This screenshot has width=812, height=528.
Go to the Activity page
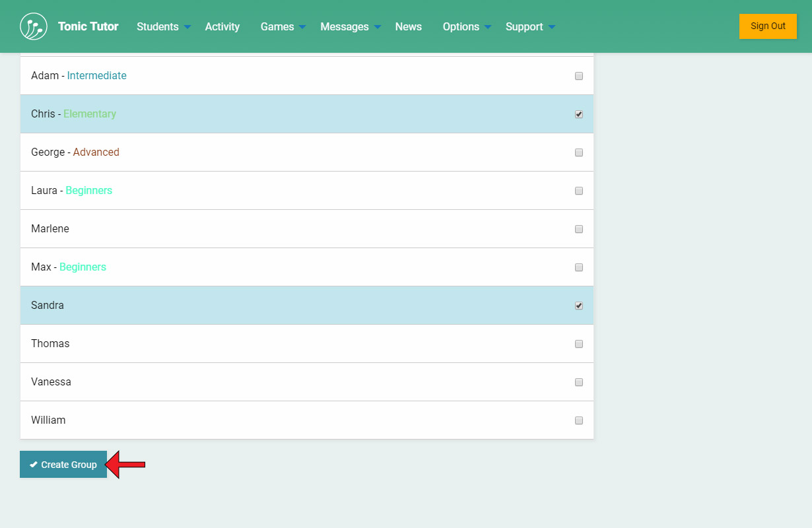click(x=222, y=26)
